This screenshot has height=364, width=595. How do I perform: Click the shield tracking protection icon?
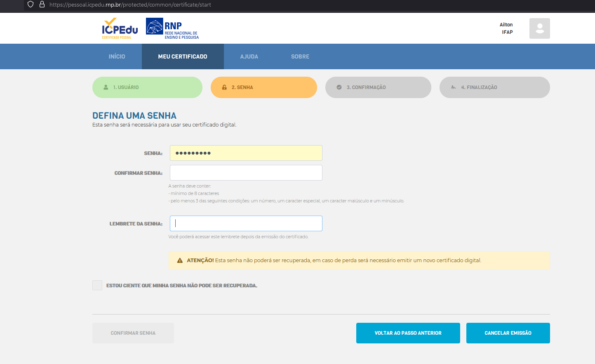pyautogui.click(x=31, y=5)
